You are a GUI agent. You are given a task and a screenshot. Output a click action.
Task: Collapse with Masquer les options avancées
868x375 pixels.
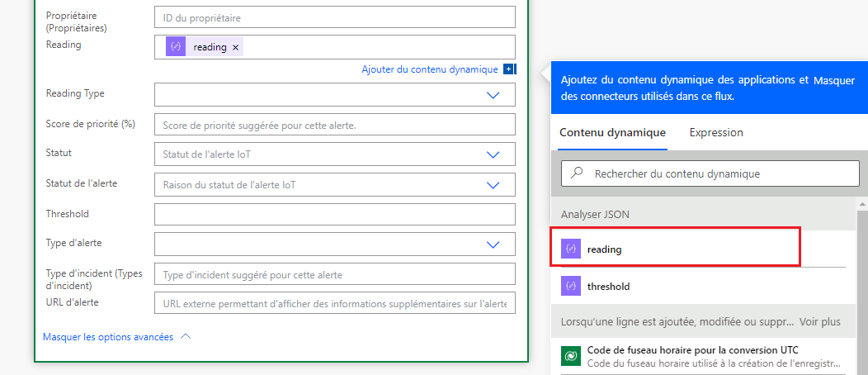(108, 337)
